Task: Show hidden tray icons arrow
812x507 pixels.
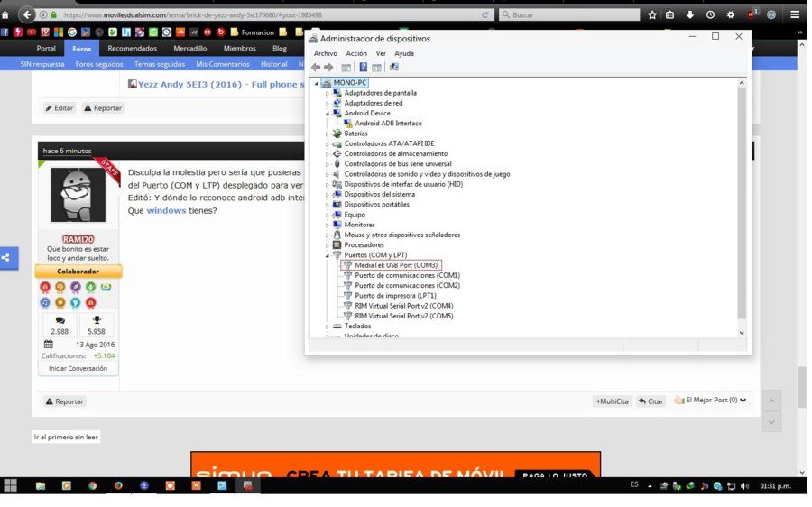Action: [x=650, y=486]
